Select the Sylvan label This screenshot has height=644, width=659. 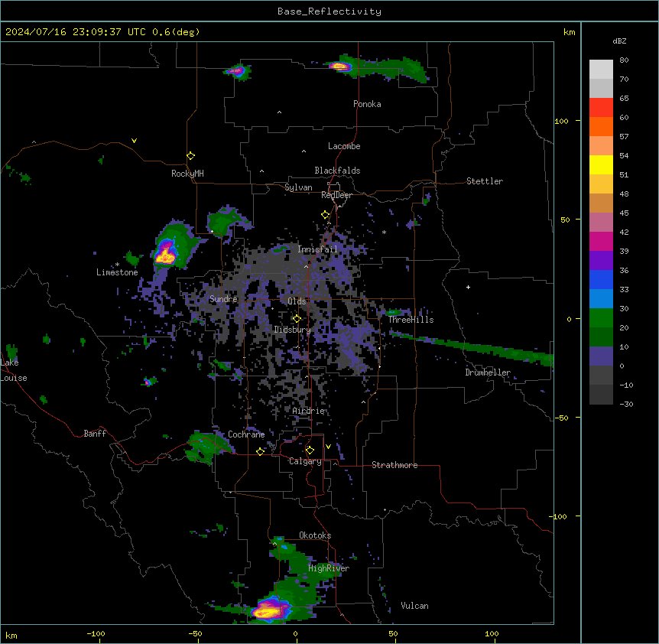(x=298, y=187)
